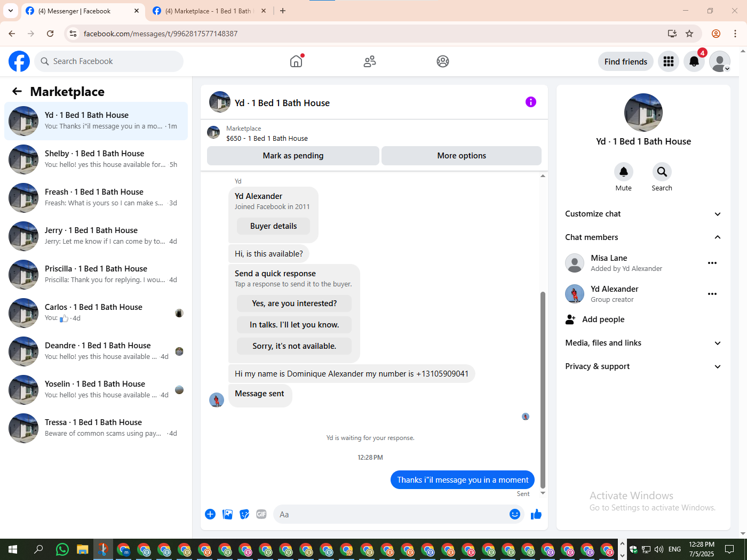
Task: Expand Privacy & support section
Action: click(x=643, y=366)
